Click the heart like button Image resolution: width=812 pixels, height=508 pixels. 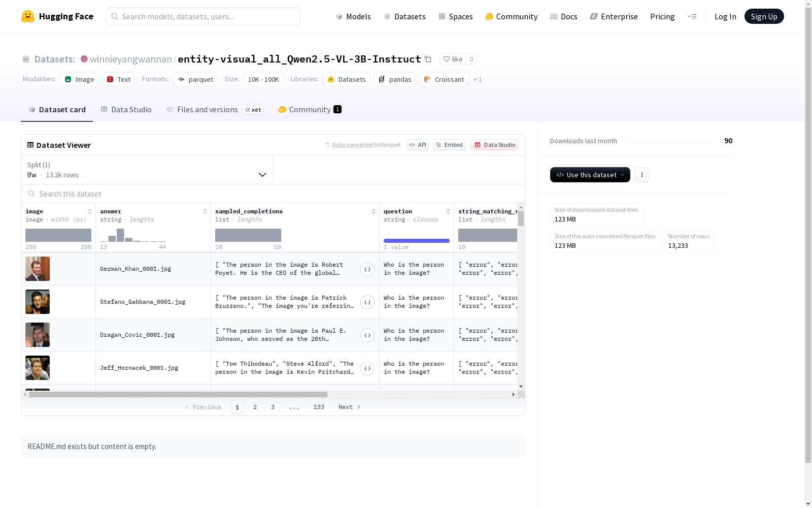453,59
